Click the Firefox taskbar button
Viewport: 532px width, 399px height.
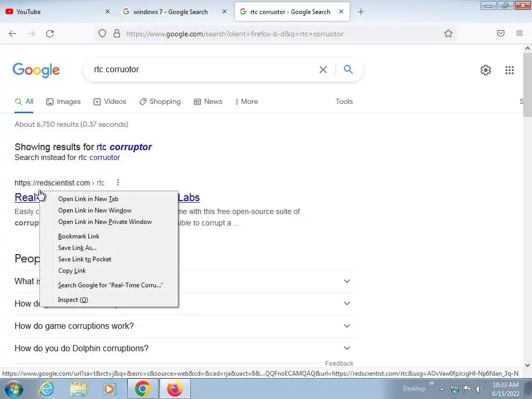175,389
